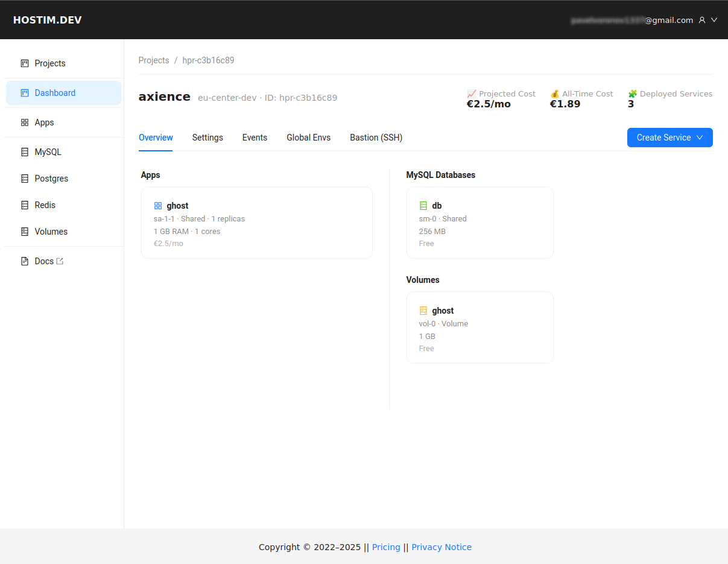Click the external-link icon beside Docs
728x564 pixels.
click(x=59, y=261)
